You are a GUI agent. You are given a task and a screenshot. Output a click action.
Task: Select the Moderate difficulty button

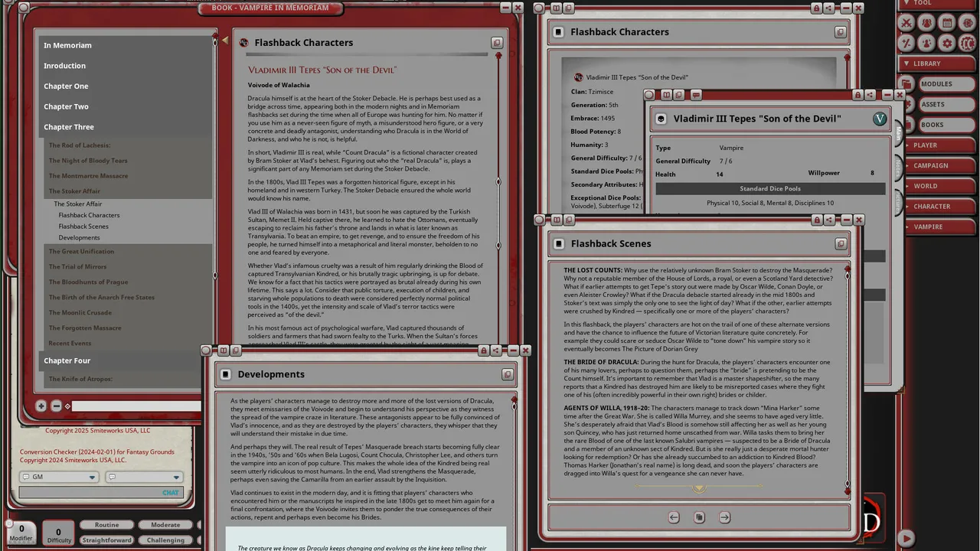coord(165,525)
